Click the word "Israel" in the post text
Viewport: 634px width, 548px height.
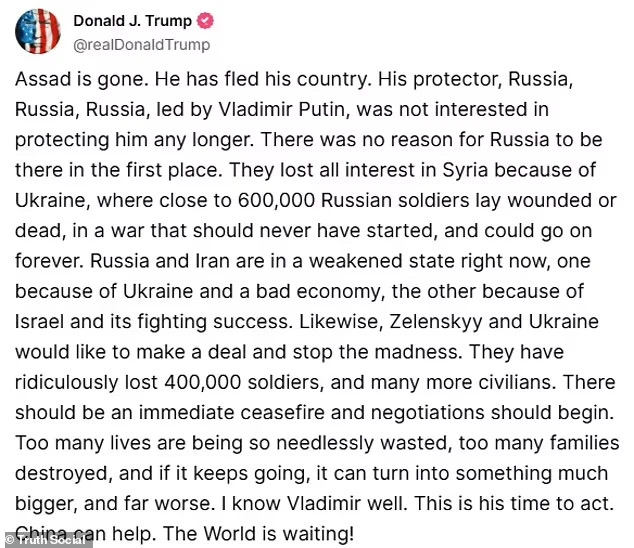pos(39,322)
